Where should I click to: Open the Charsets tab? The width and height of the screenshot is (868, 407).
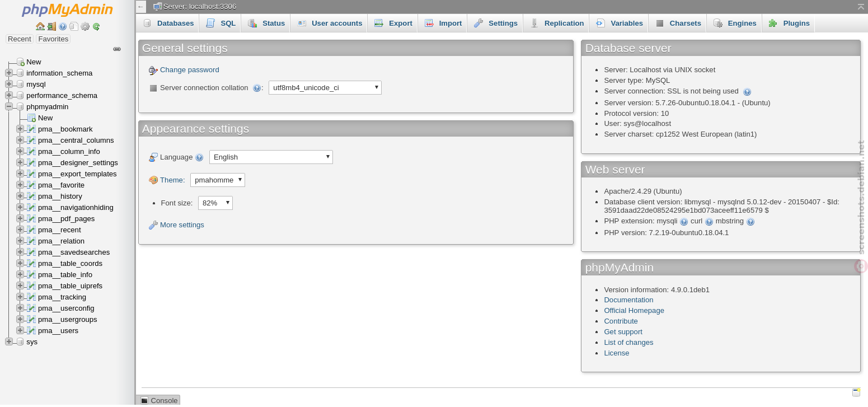678,23
